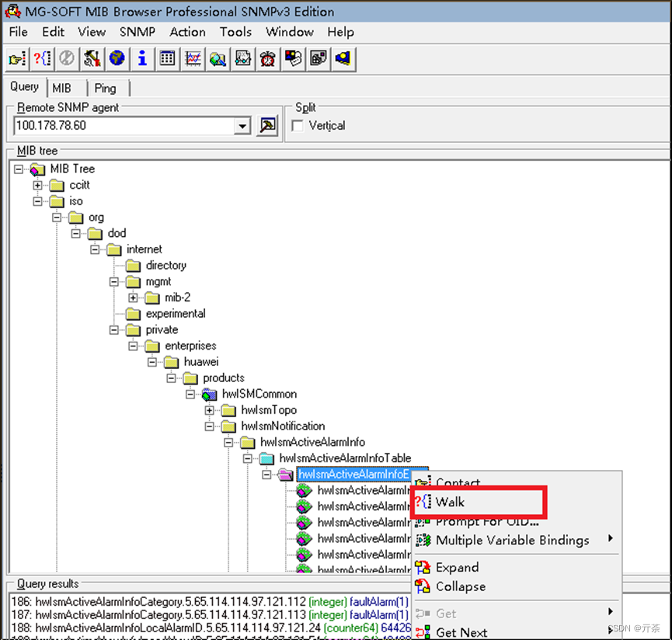Open node information with the blue info icon

click(142, 58)
